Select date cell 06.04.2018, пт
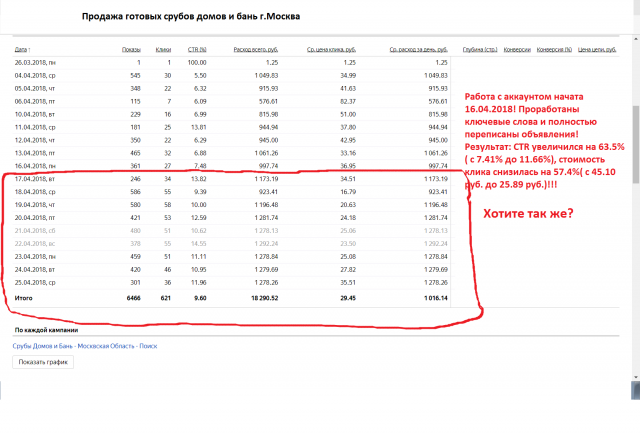Viewport: 640px width, 435px height. [x=35, y=101]
